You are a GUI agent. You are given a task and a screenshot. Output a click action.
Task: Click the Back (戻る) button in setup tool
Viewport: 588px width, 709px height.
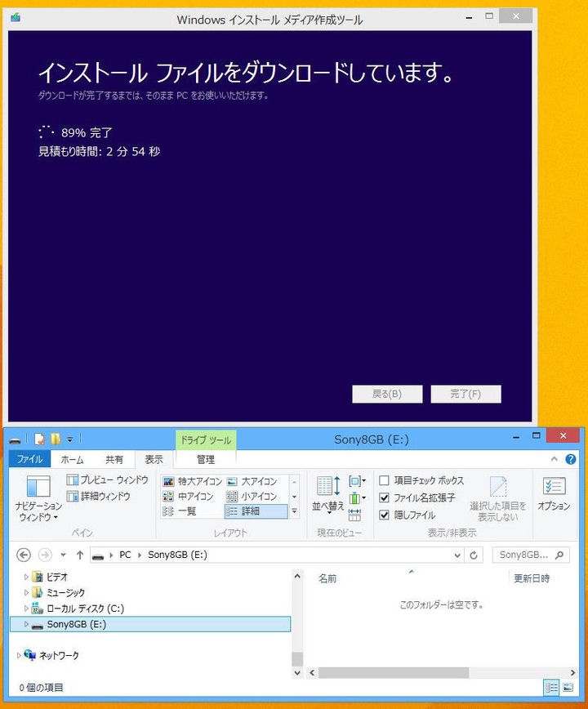tap(387, 394)
